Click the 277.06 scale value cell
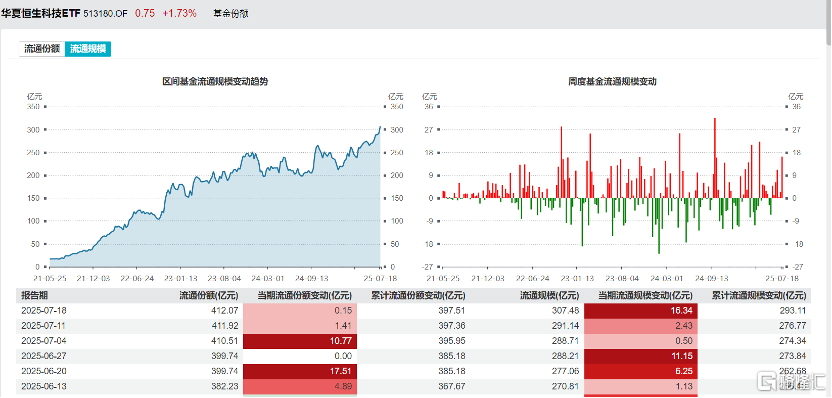Viewport: 832px width, 398px height. tap(567, 371)
